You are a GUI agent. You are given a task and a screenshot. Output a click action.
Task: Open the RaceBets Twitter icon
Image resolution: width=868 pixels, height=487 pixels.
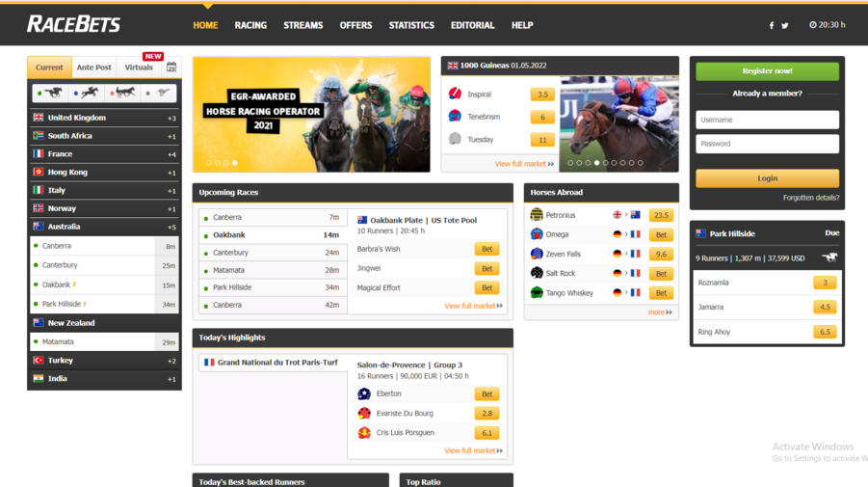pyautogui.click(x=784, y=26)
